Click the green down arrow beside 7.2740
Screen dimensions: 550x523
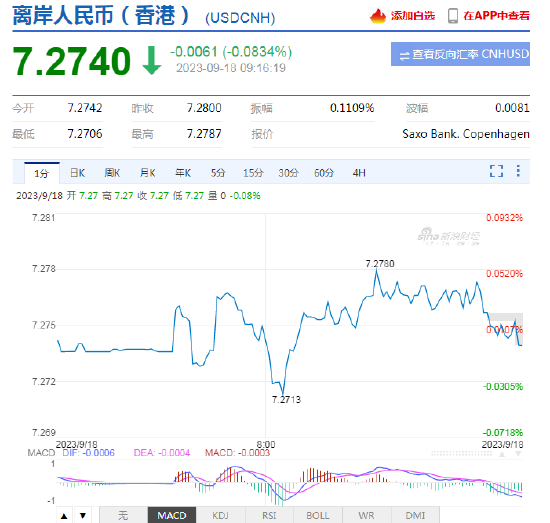152,60
